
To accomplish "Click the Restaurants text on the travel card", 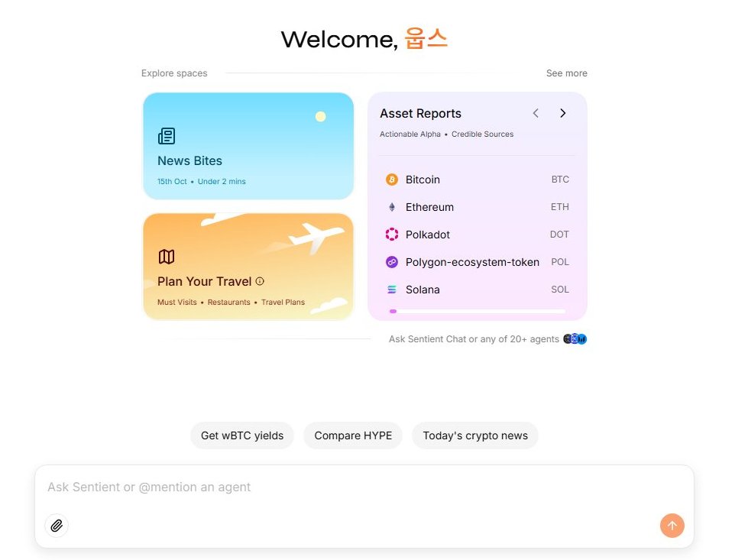I will 228,303.
